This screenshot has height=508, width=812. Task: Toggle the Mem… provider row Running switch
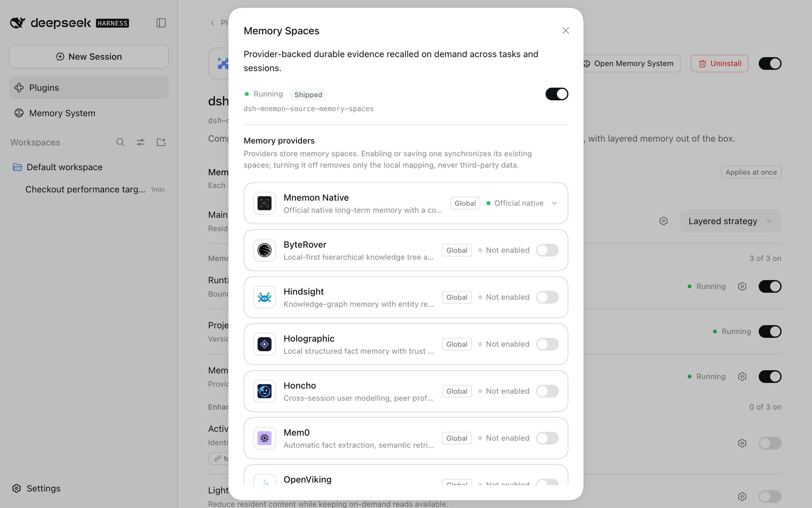point(770,377)
